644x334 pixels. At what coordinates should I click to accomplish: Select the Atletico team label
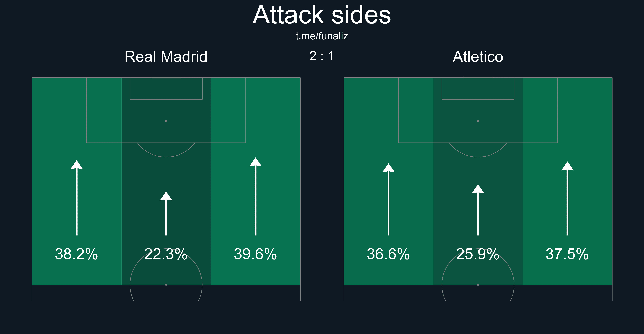(x=478, y=57)
